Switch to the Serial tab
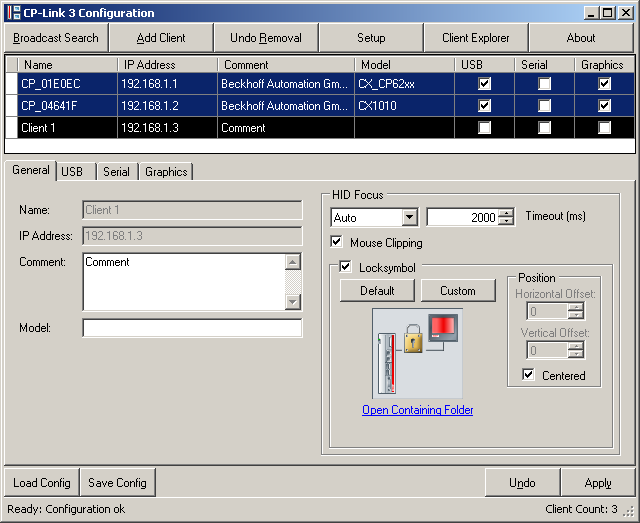This screenshot has height=523, width=640. click(117, 172)
